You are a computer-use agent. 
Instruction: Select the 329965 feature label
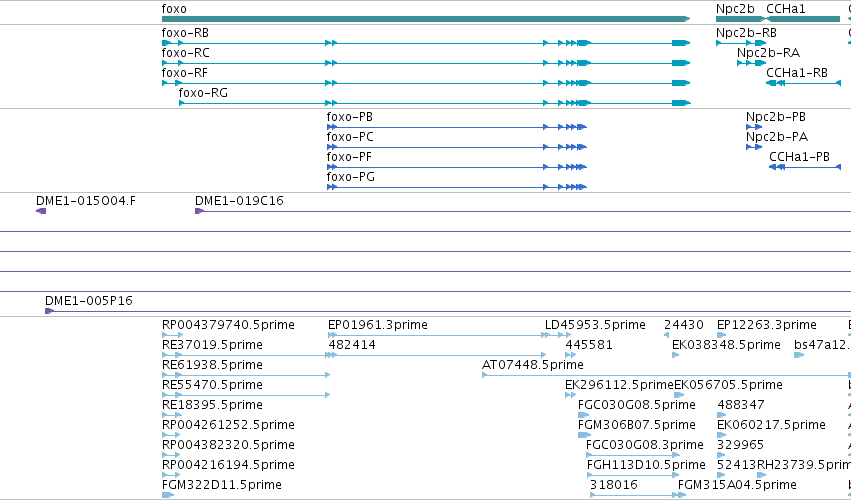pos(740,445)
